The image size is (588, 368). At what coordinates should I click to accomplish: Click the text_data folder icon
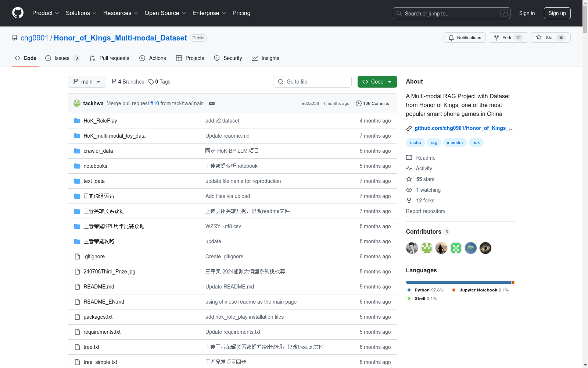[77, 181]
